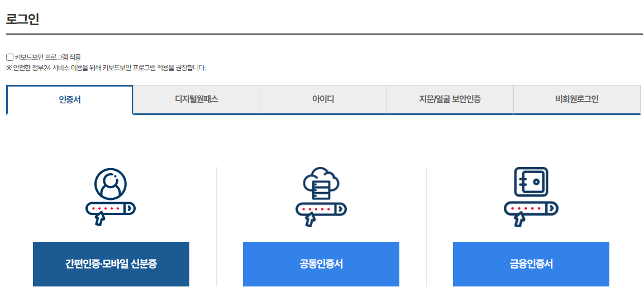Switch to 지문/얼굴 보안인증 tab
The height and width of the screenshot is (306, 644).
[450, 99]
